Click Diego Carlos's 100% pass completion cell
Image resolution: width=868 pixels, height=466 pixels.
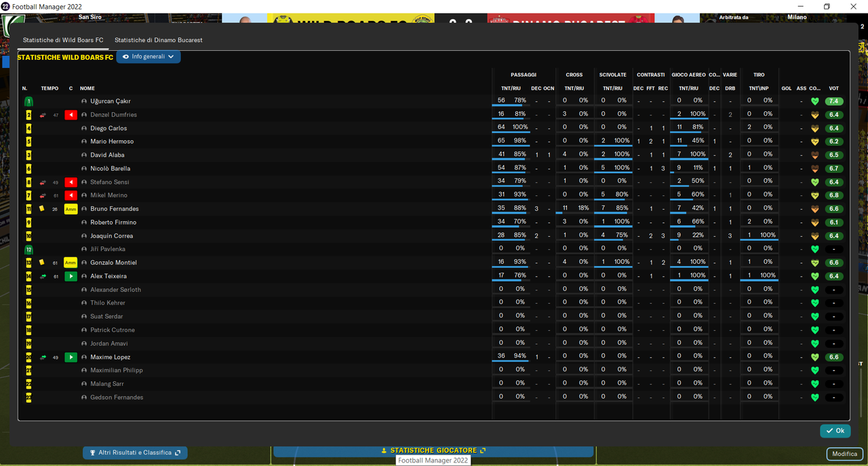(x=520, y=128)
